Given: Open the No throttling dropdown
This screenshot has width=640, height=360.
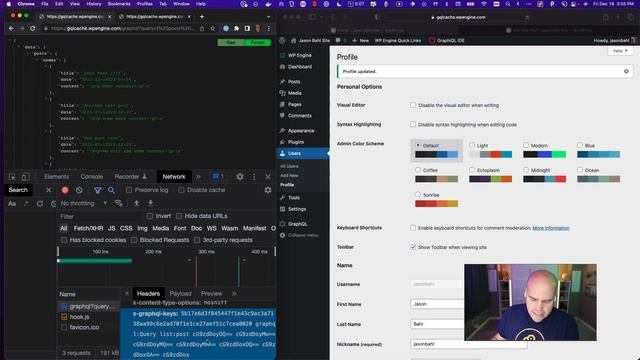Looking at the screenshot, I should click(84, 203).
